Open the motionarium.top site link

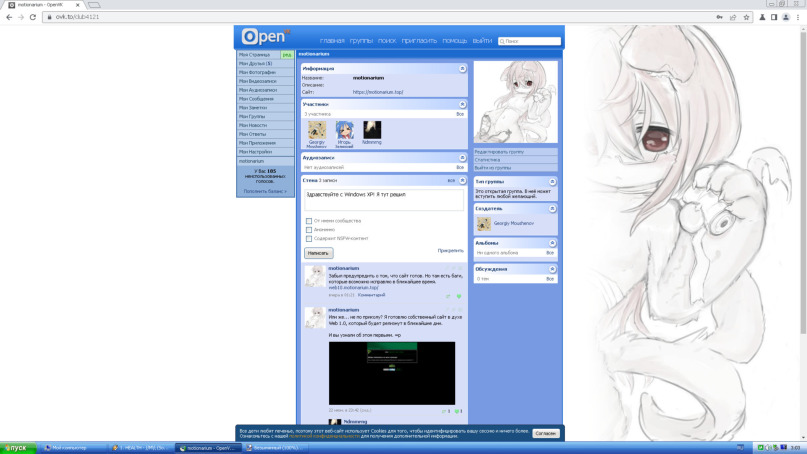pyautogui.click(x=378, y=92)
